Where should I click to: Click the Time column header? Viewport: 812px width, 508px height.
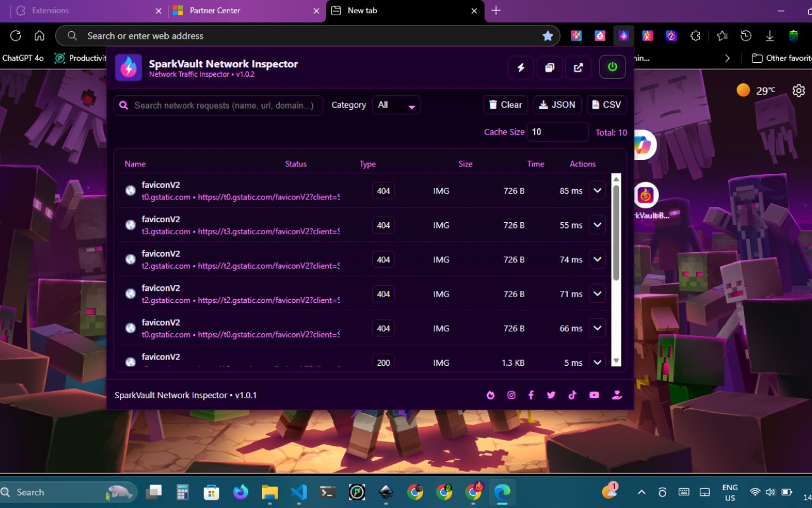535,164
